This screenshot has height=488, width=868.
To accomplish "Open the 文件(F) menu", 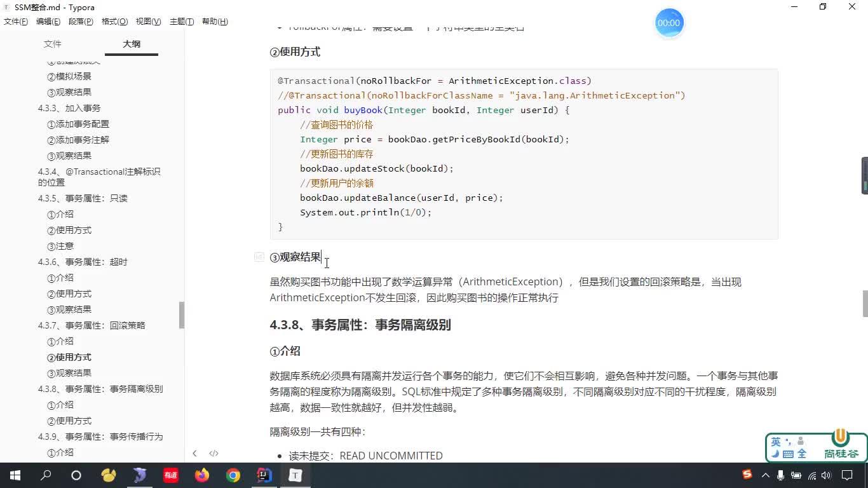I will click(16, 22).
